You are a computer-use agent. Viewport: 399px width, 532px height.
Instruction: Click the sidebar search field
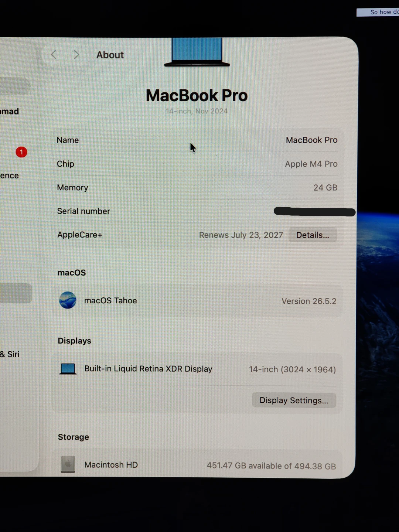[15, 86]
